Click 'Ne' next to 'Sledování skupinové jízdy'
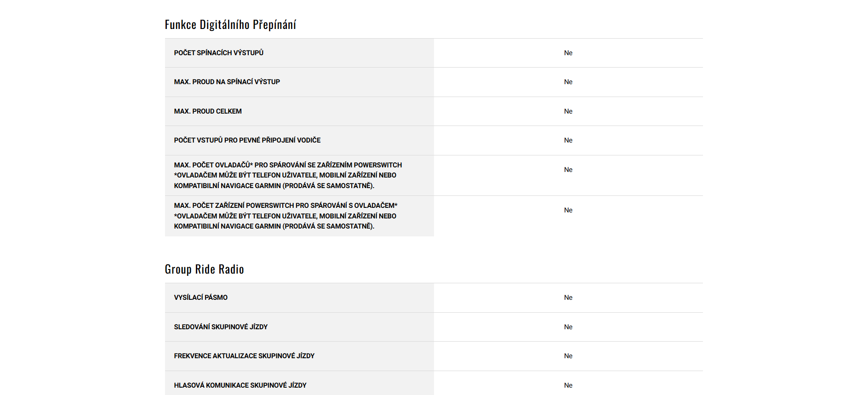The image size is (868, 395). coord(568,327)
